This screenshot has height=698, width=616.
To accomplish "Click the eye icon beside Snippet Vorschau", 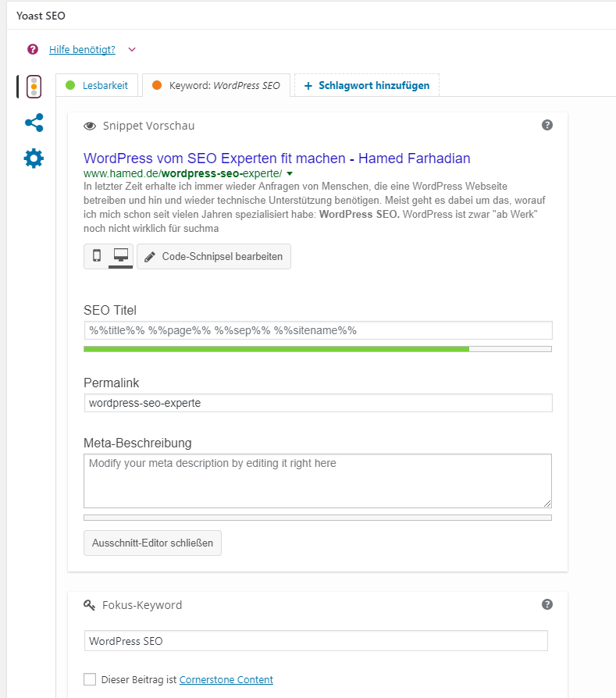I will [x=90, y=126].
